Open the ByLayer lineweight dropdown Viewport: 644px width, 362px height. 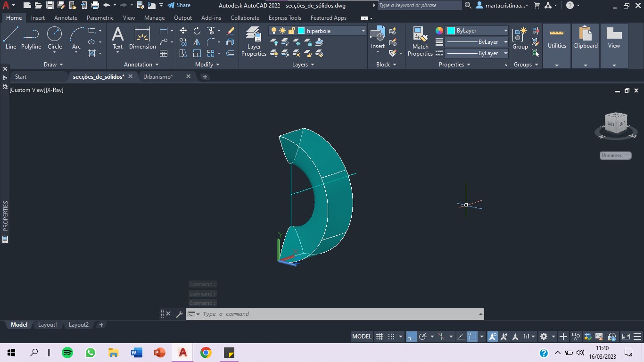coord(505,42)
